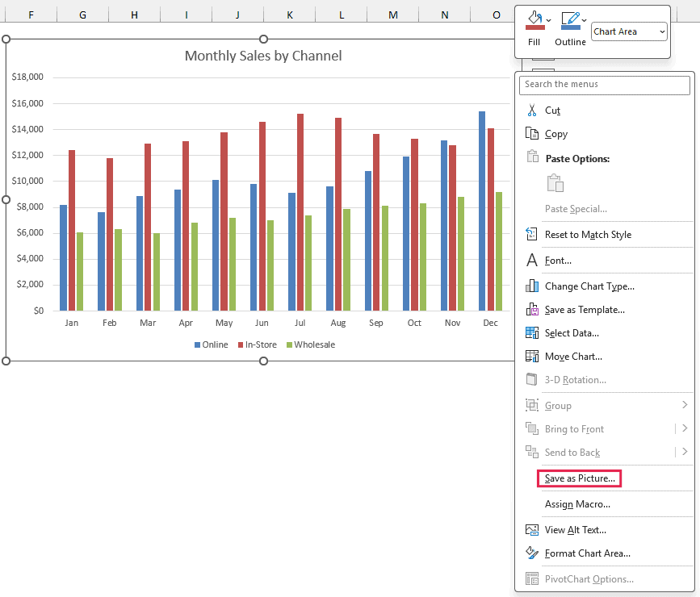Expand the Send to Back submenu arrow
The height and width of the screenshot is (597, 700).
click(685, 452)
